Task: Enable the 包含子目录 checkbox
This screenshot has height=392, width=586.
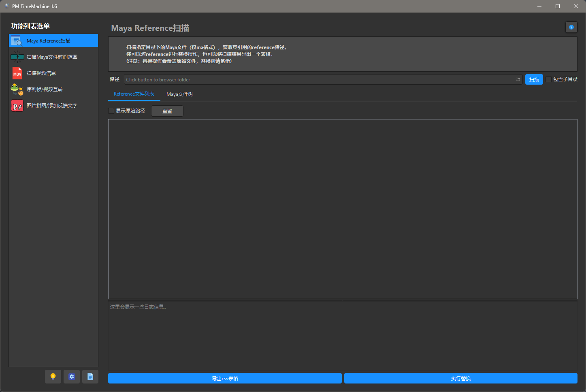Action: [x=549, y=79]
